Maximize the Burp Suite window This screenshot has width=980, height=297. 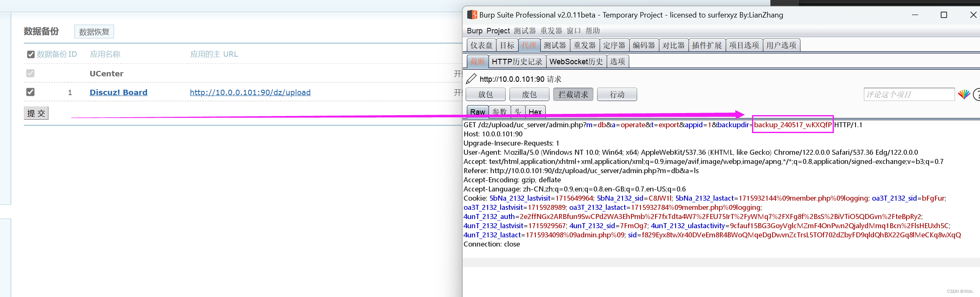point(944,15)
